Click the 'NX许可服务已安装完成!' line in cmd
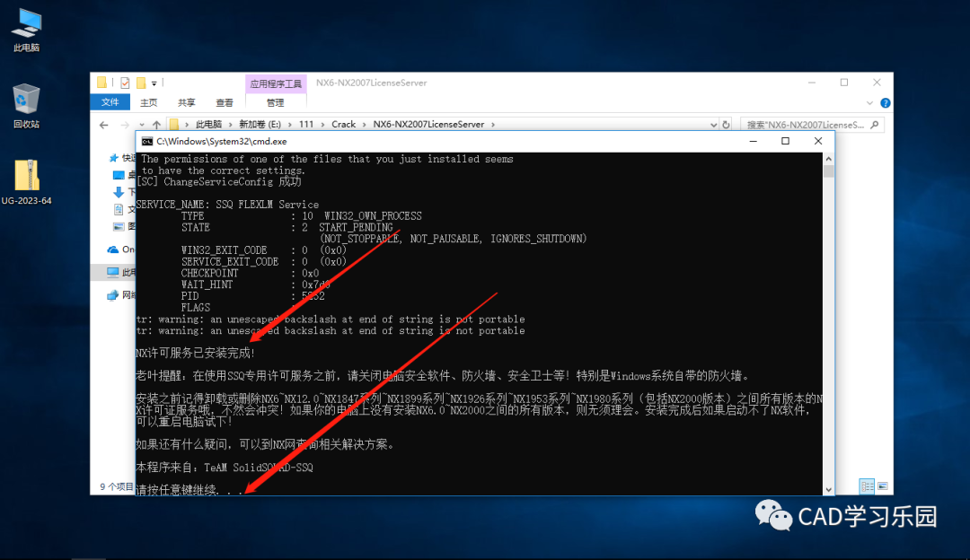The image size is (970, 560). tap(196, 353)
